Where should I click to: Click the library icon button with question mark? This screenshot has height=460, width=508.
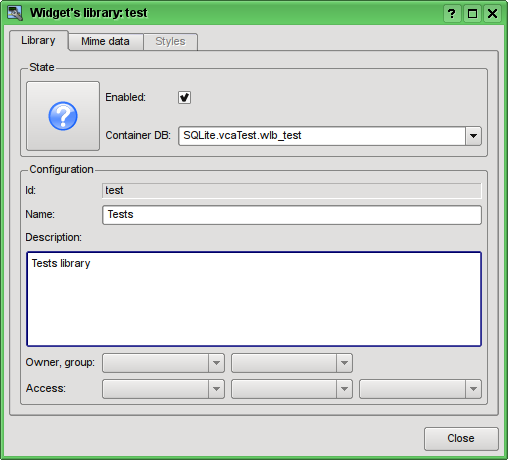tap(63, 116)
